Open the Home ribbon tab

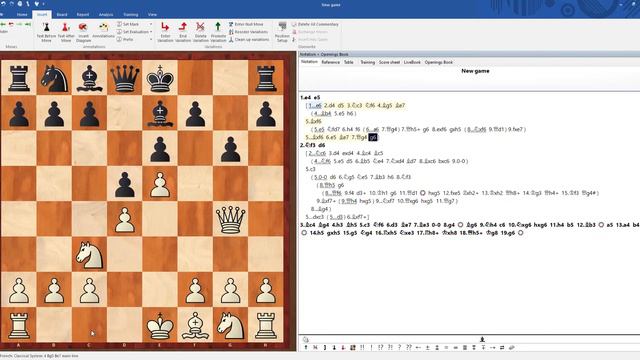(22, 15)
